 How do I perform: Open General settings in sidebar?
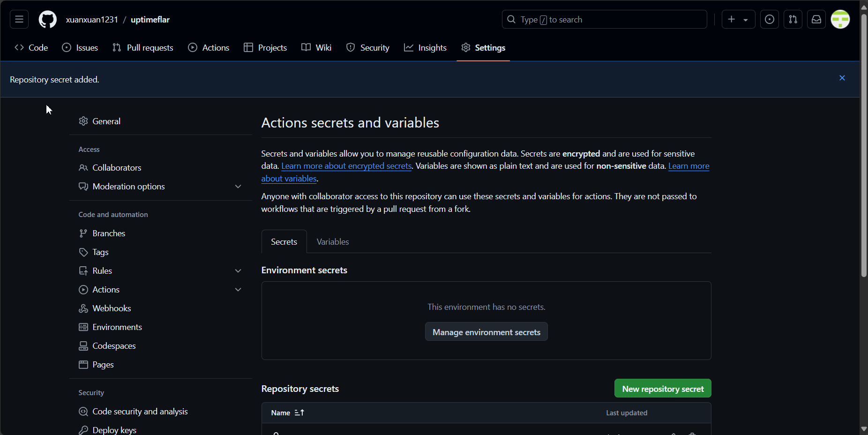point(161,121)
